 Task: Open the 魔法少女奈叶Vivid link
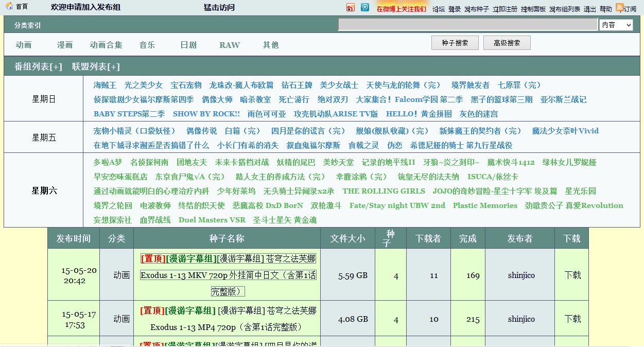point(565,131)
